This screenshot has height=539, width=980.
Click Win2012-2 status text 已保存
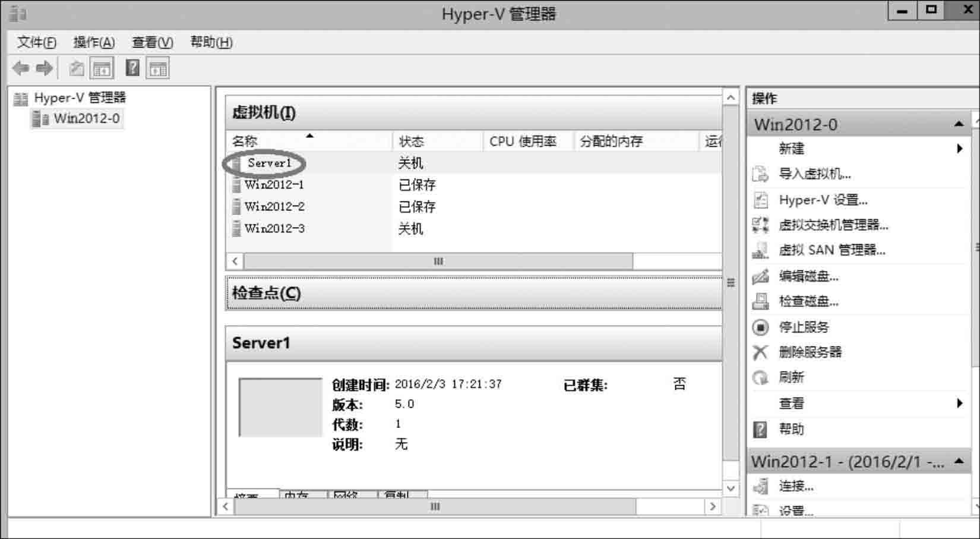(x=417, y=207)
